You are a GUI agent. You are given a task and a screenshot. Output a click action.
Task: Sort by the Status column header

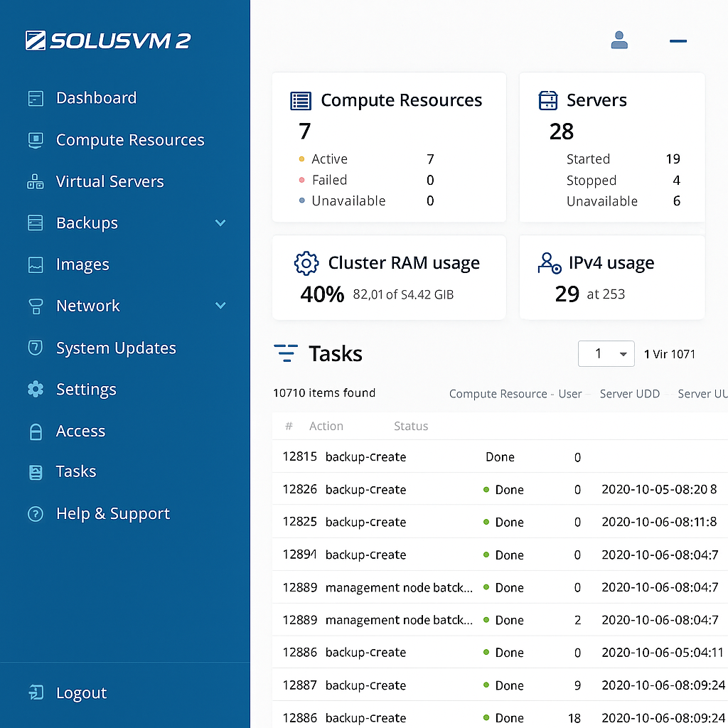click(411, 426)
